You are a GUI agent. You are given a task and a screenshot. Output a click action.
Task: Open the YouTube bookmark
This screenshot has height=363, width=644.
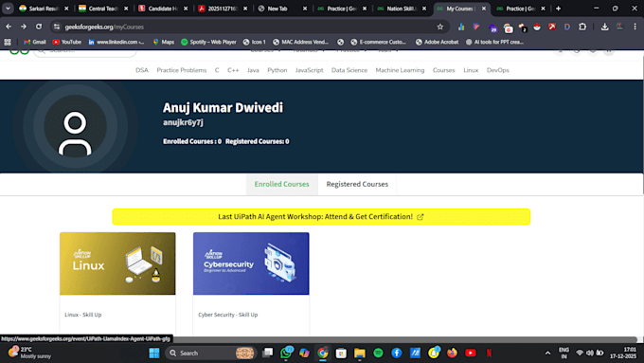tap(67, 42)
